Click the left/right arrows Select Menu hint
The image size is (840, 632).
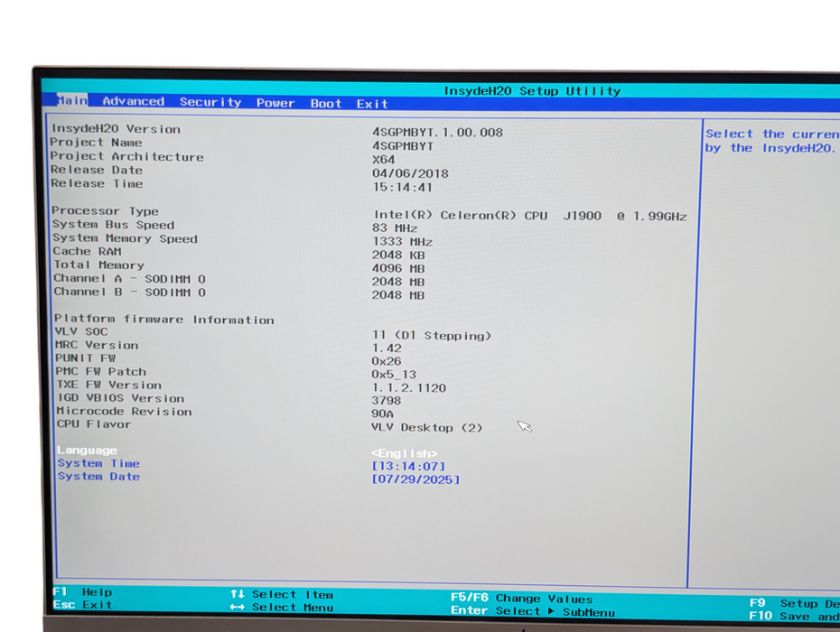click(x=282, y=608)
